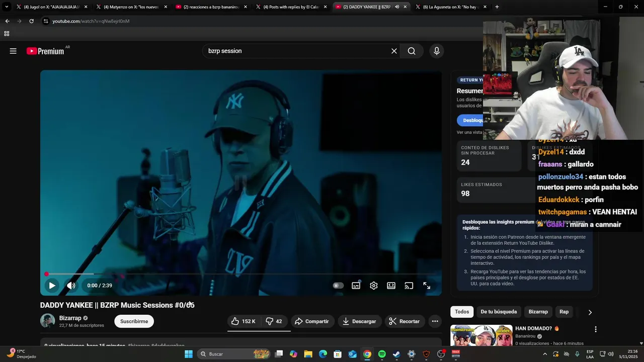Open Microsoft Store from taskbar
The width and height of the screenshot is (644, 362).
pos(338,354)
